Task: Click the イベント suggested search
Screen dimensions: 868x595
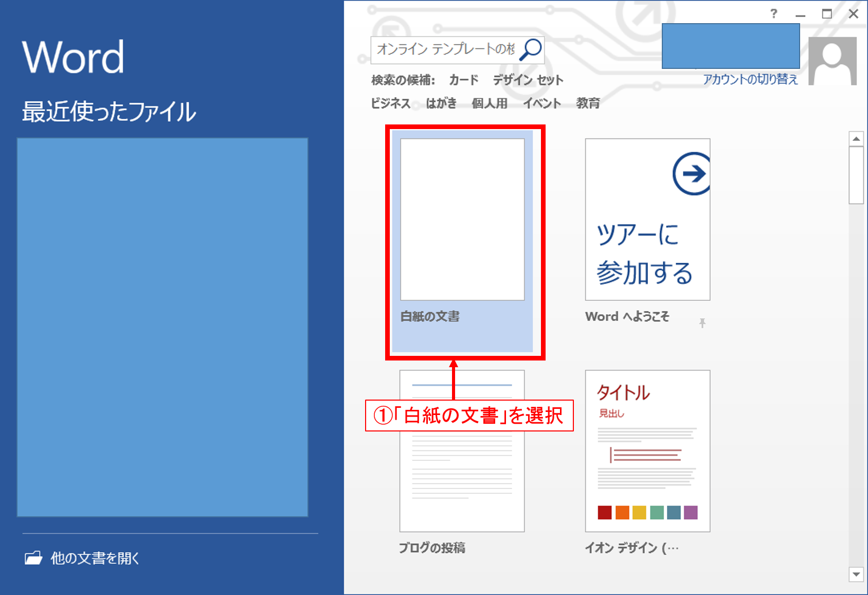Action: tap(542, 103)
